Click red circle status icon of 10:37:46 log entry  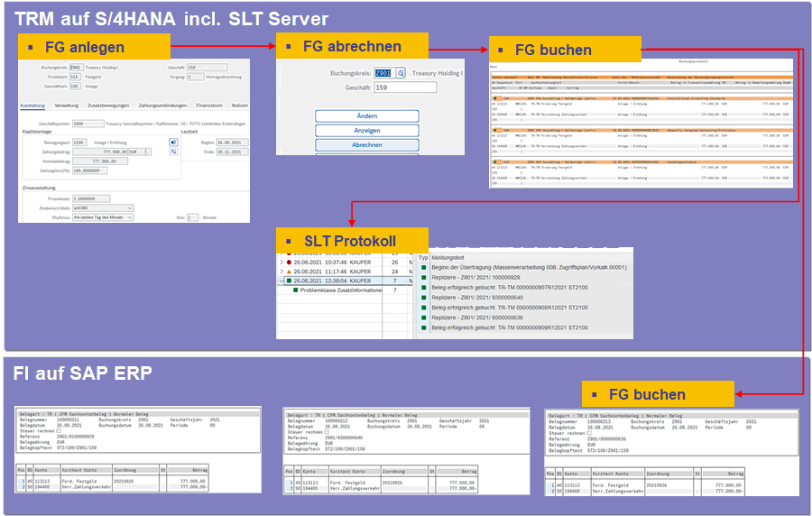pyautogui.click(x=289, y=262)
